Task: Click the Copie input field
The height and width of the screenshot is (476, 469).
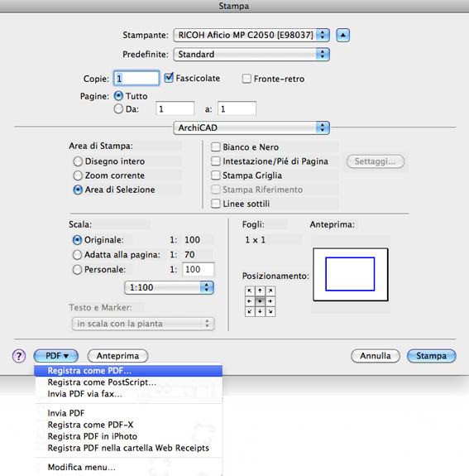Action: (136, 79)
